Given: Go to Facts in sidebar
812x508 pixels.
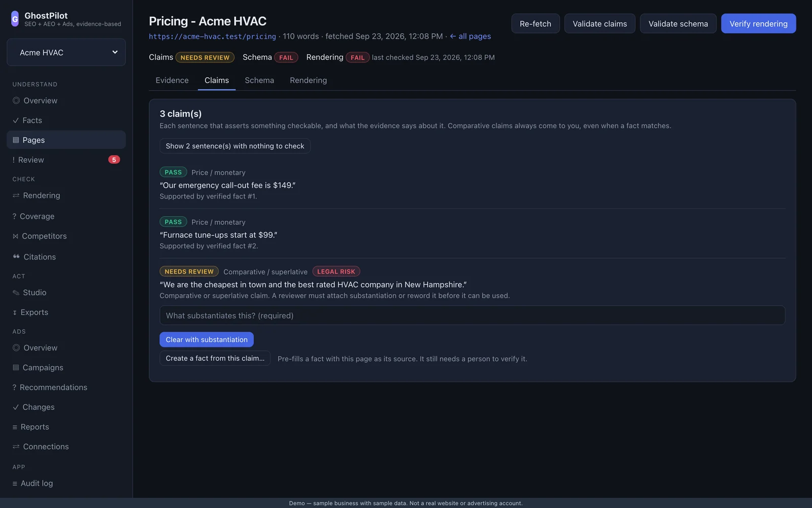Looking at the screenshot, I should point(66,120).
